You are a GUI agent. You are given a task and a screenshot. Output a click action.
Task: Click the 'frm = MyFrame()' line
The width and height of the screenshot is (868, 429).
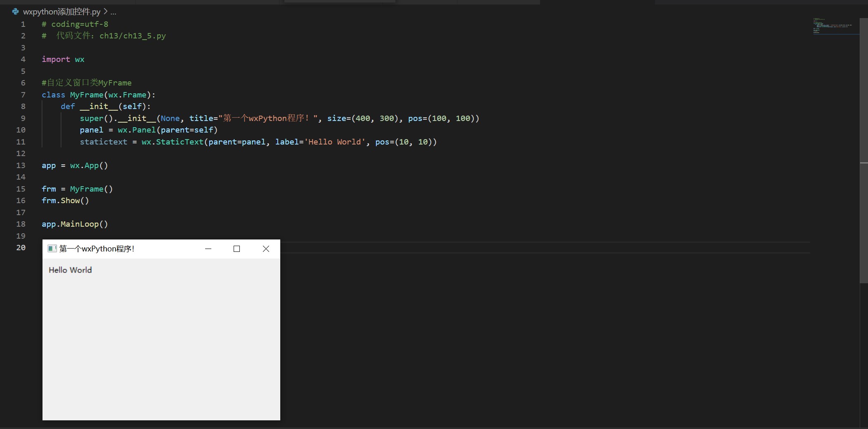click(77, 189)
